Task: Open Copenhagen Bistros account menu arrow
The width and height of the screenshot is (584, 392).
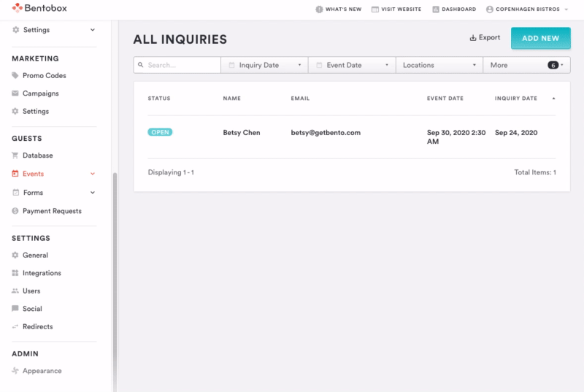Action: [566, 9]
